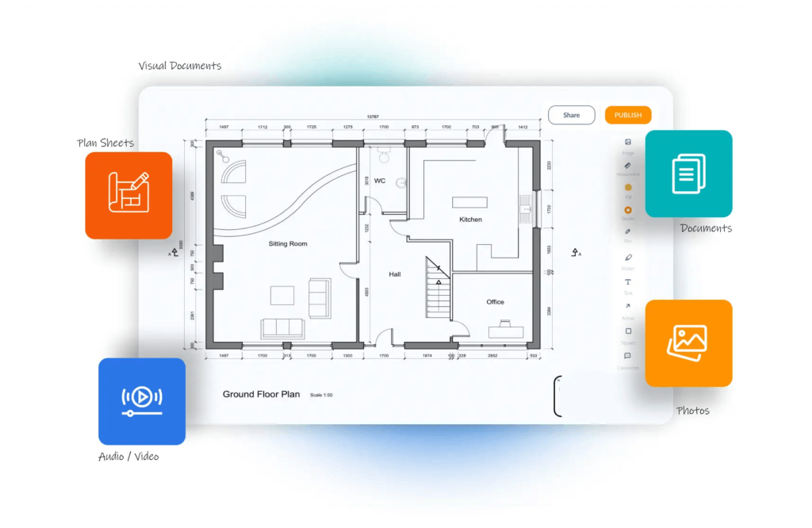Screen dimensions: 812x528
Task: Open the orange Plan Sheets tile
Action: coord(129,195)
